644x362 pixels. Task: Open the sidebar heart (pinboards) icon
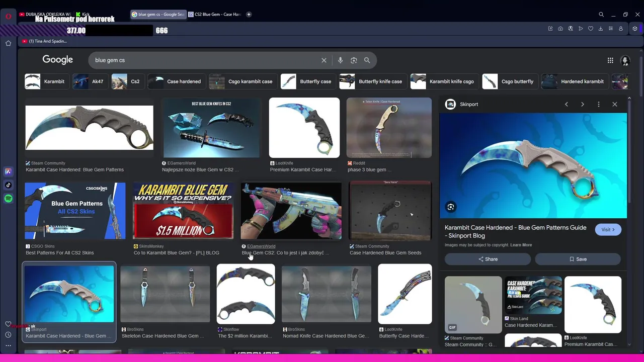tap(8, 324)
